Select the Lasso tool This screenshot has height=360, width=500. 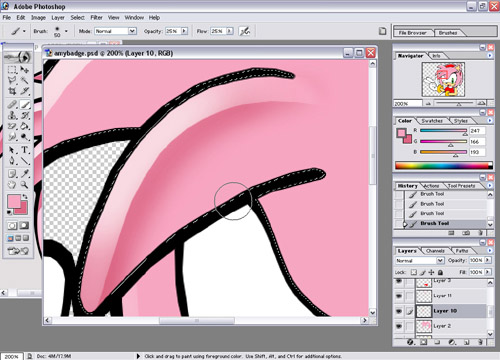tap(12, 80)
